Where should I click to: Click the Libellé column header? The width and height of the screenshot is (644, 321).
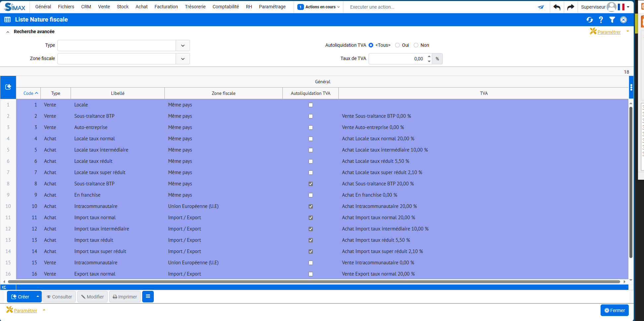click(x=118, y=93)
